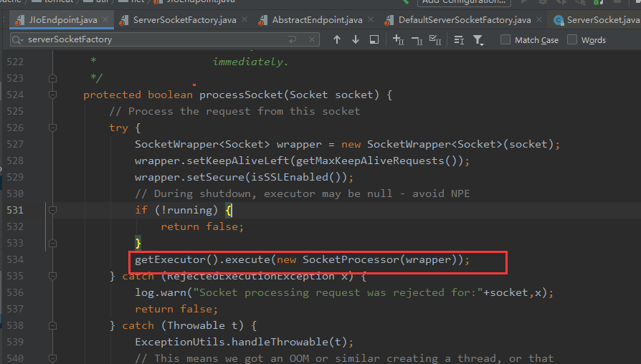This screenshot has width=641, height=364.
Task: Click the 'protected' keyword on line 524
Action: (x=112, y=95)
